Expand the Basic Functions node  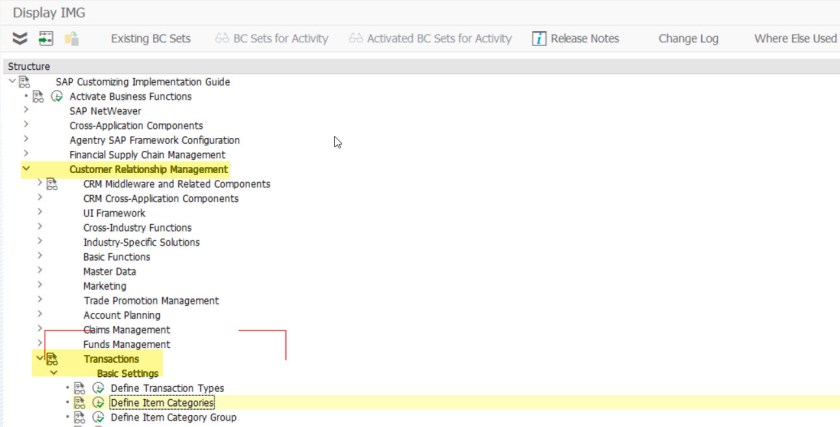40,256
